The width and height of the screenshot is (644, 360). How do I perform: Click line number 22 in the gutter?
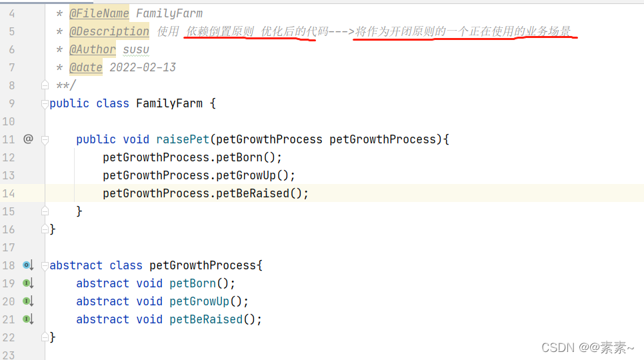point(9,337)
